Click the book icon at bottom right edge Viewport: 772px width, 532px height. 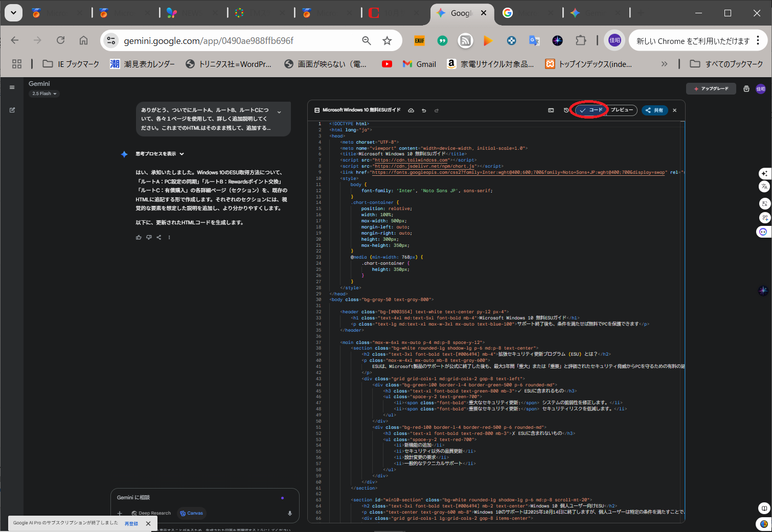click(x=764, y=508)
